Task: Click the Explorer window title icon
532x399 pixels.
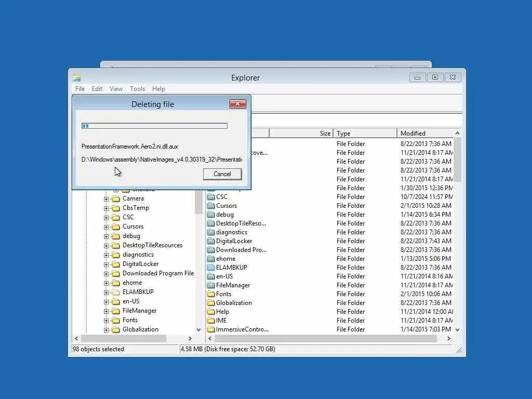Action: [77, 78]
